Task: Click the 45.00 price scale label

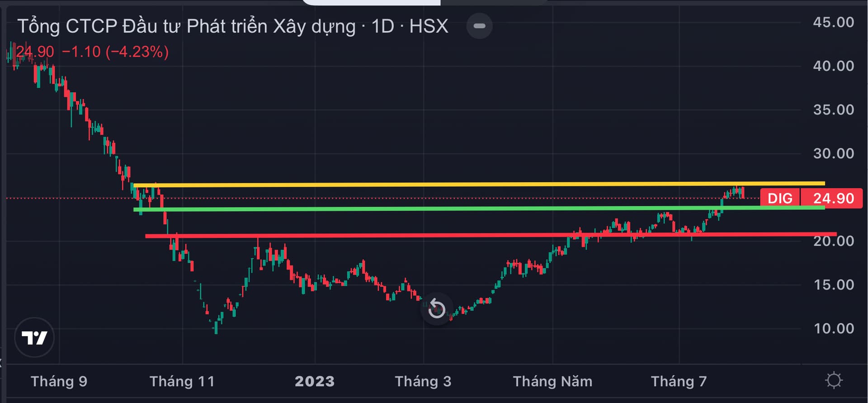Action: 833,22
